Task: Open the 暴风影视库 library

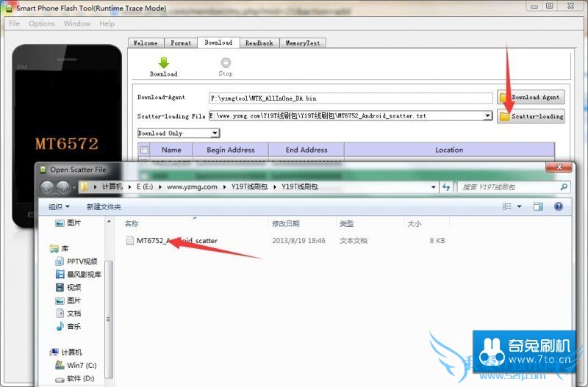Action: pyautogui.click(x=79, y=274)
